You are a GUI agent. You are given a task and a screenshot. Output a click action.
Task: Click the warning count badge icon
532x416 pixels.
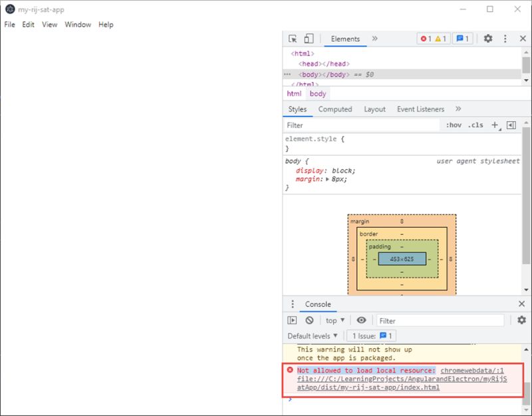(440, 39)
